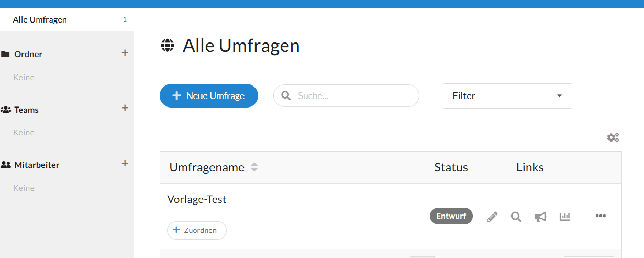Click the Zuordnen button

pos(197,230)
